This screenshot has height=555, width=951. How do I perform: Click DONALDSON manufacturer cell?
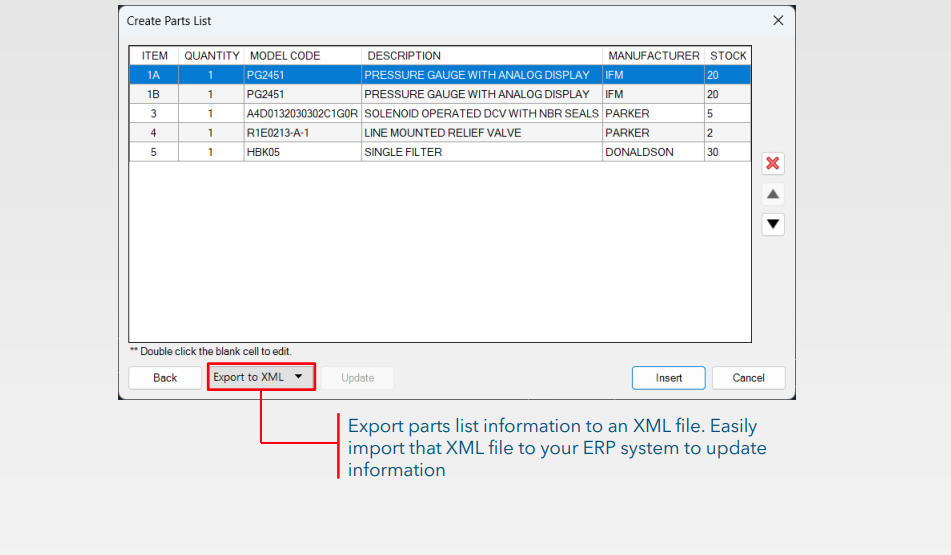click(653, 152)
